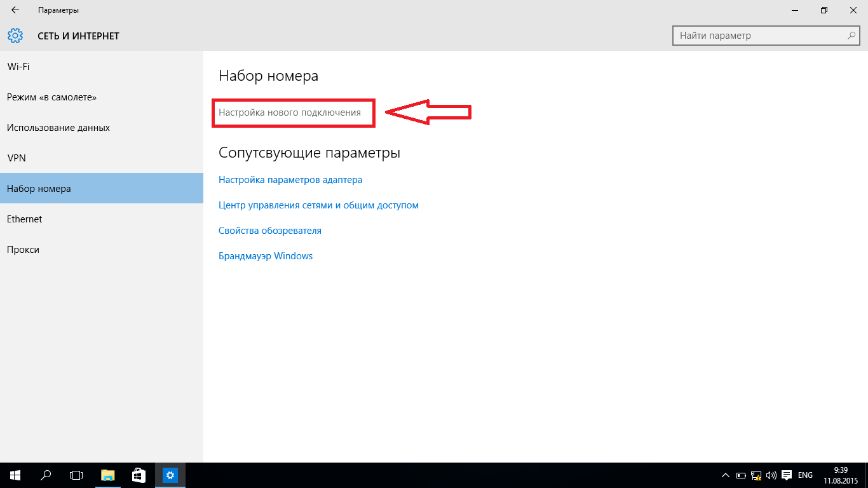Close the Параметры window
The width and height of the screenshot is (868, 488).
[x=853, y=10]
